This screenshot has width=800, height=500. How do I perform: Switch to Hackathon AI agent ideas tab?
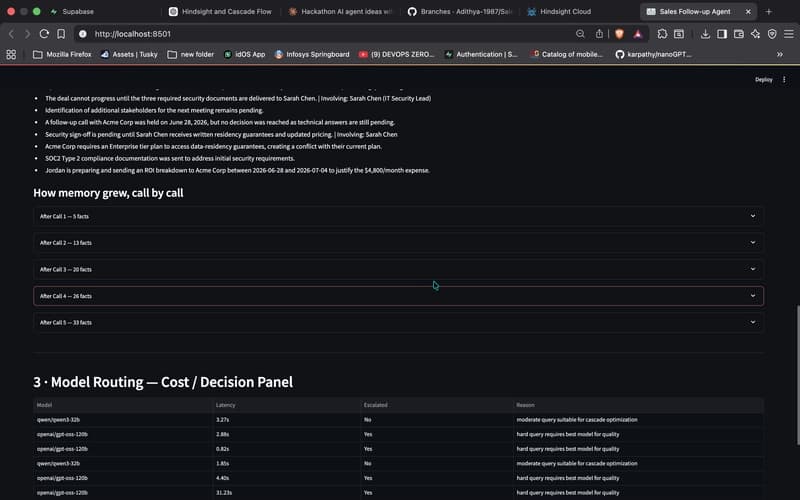(x=341, y=11)
